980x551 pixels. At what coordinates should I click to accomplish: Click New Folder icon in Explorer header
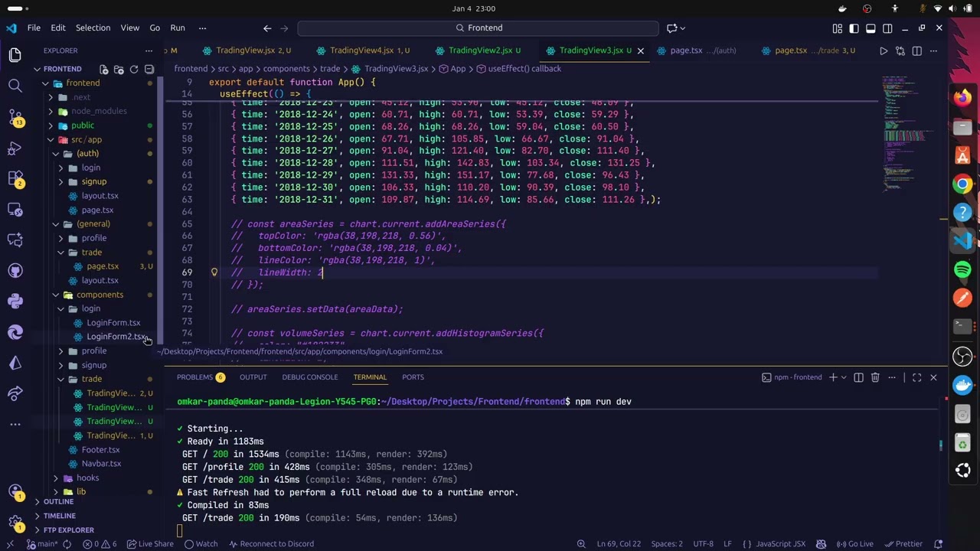pos(119,69)
